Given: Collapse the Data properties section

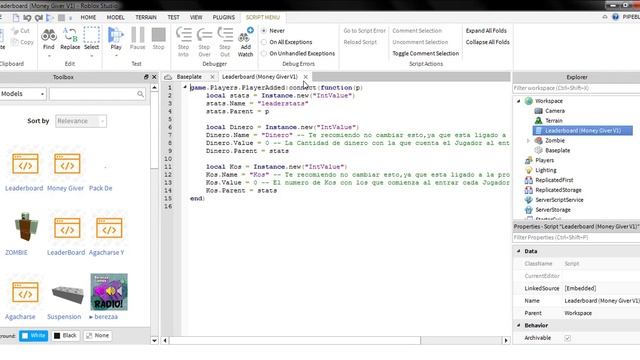Looking at the screenshot, I should coord(519,251).
